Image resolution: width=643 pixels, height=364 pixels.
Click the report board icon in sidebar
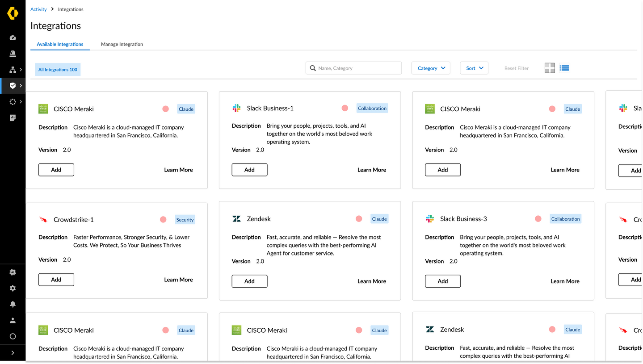(13, 118)
